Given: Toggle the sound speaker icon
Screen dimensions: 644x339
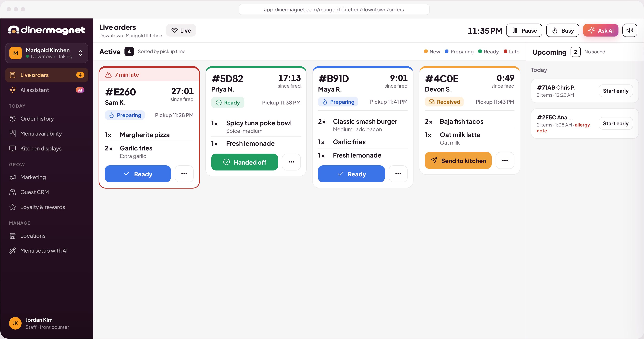Looking at the screenshot, I should tap(629, 30).
